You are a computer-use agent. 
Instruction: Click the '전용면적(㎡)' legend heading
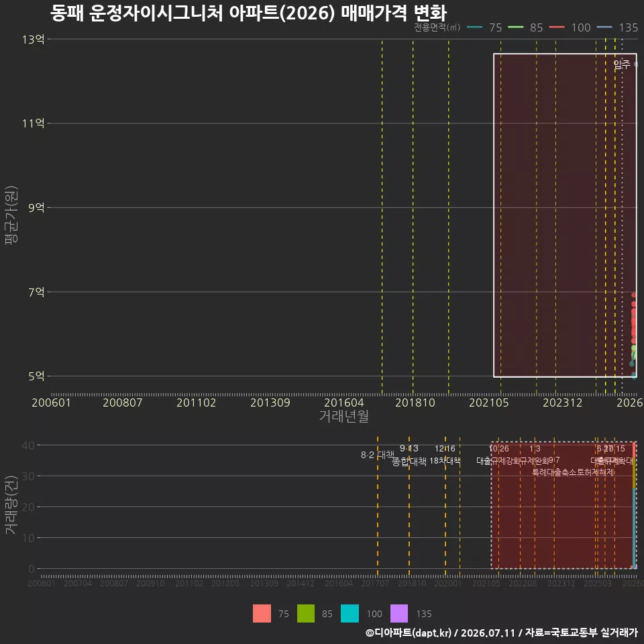(437, 27)
